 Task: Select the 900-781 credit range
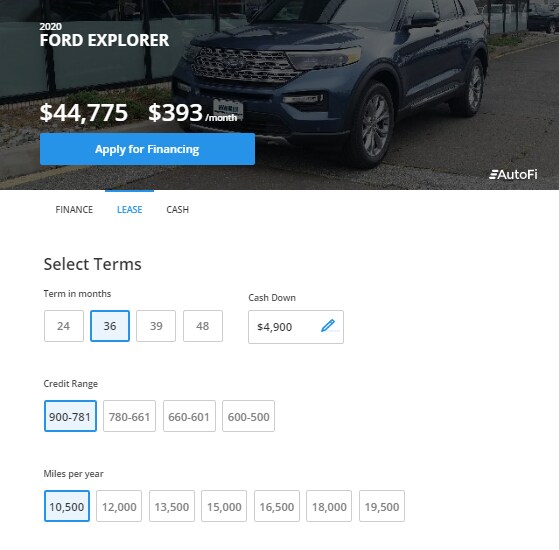[x=70, y=416]
